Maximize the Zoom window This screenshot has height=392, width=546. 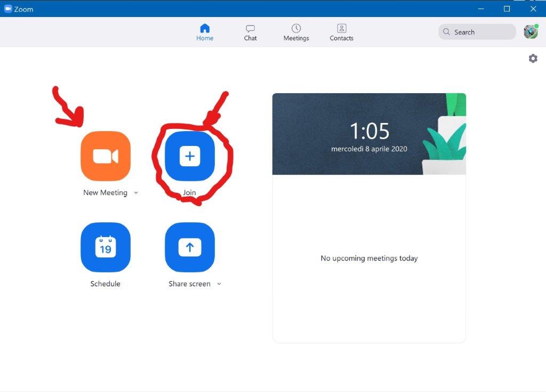click(x=507, y=9)
